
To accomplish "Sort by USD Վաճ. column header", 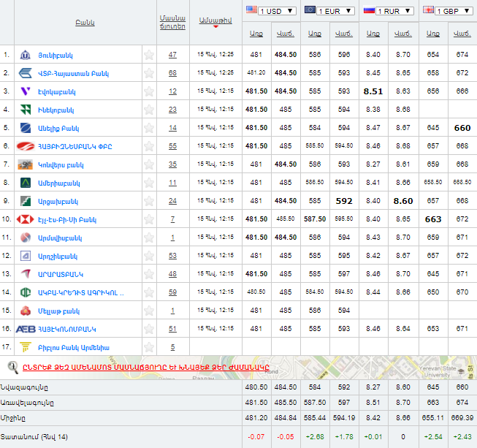I will pos(286,34).
